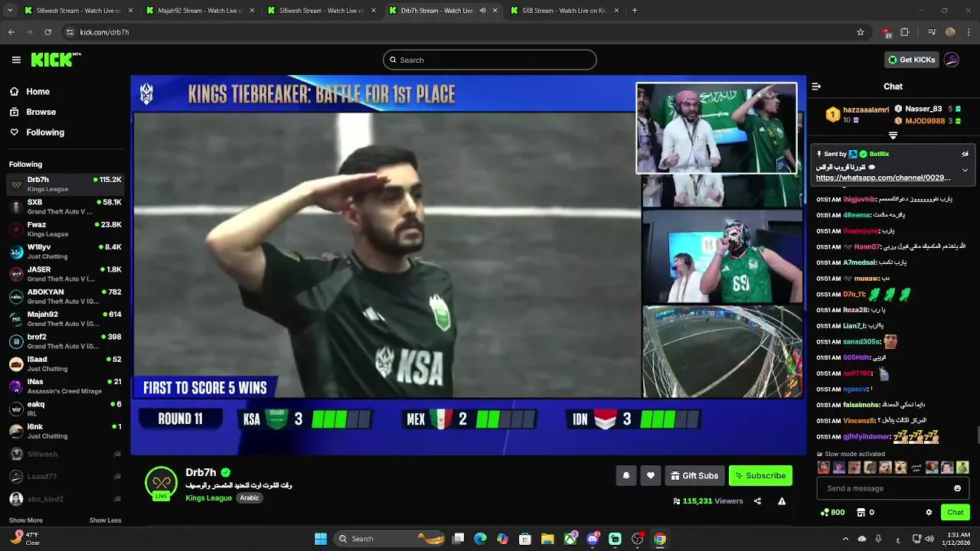Share the stream using the share icon
The height and width of the screenshot is (551, 980).
[x=757, y=501]
